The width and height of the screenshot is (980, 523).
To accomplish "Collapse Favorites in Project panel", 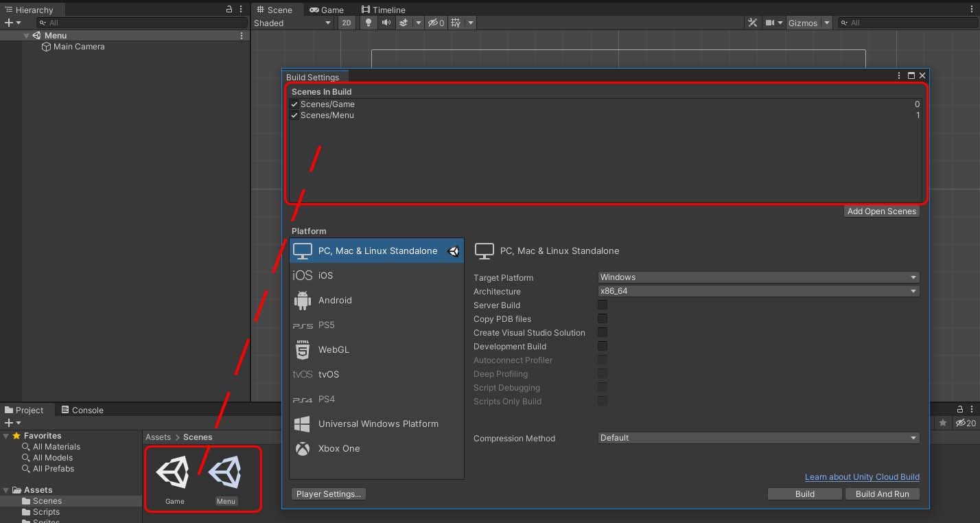I will point(6,436).
